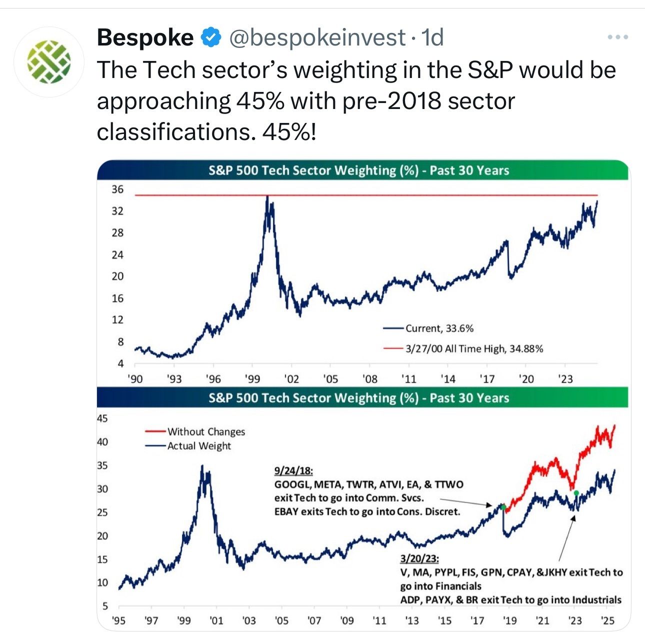Click the '3/20/23:' annotation heading
Screen dimensions: 645x644
coord(419,558)
